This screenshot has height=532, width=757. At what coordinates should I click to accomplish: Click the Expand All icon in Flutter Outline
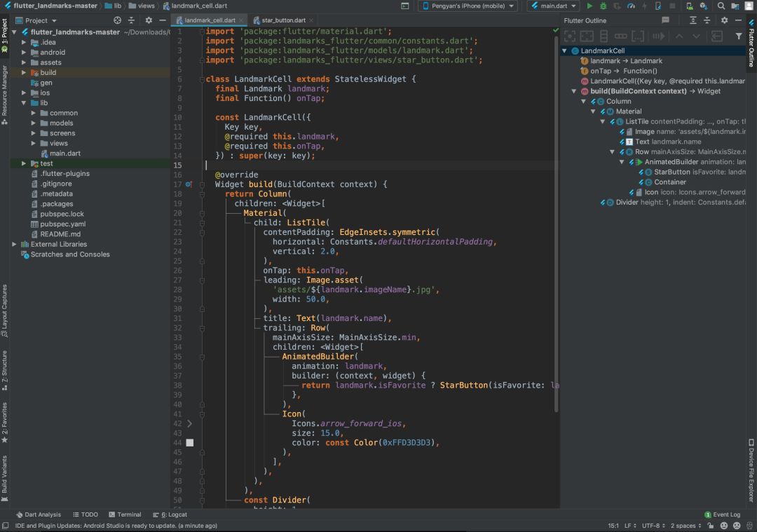693,20
